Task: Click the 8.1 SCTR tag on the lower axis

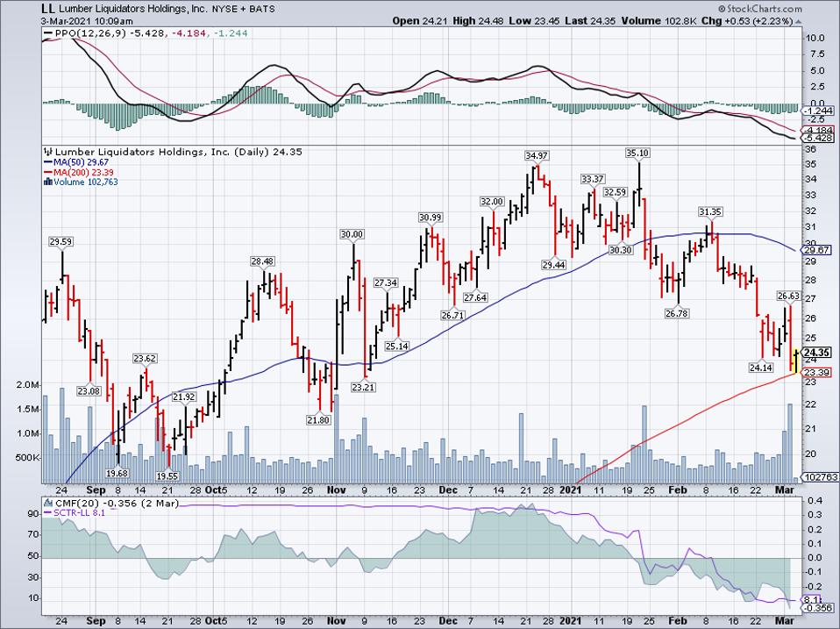Action: (x=813, y=601)
